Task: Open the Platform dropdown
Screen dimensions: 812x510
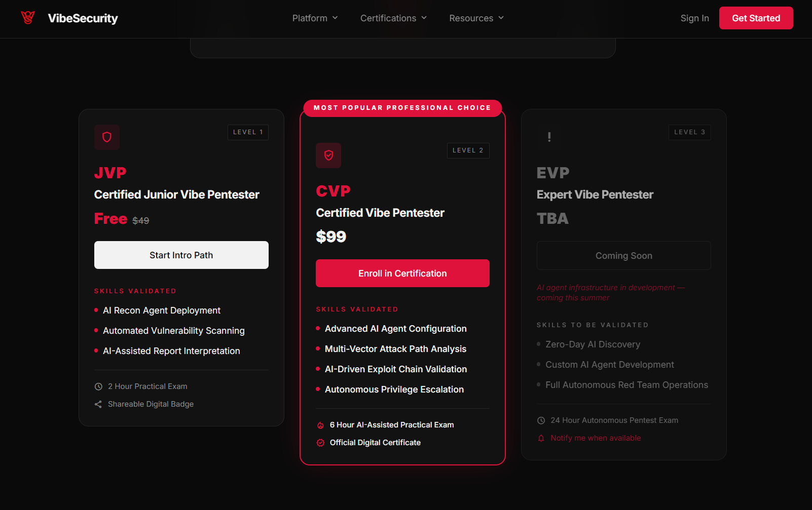Action: 315,18
